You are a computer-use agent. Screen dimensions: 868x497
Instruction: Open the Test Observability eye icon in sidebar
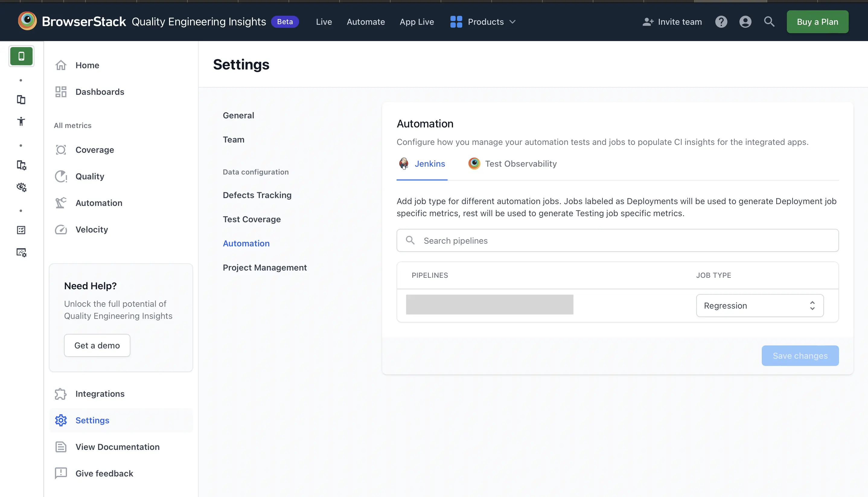21,187
